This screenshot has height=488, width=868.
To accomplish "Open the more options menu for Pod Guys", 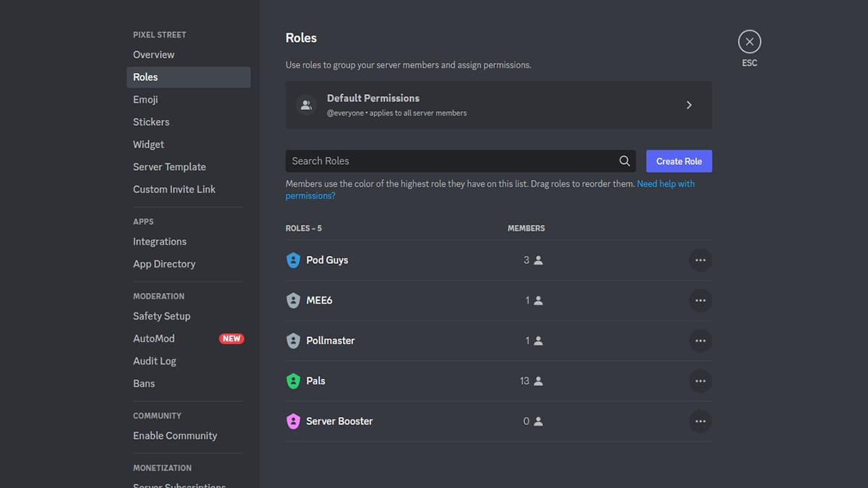I will click(x=699, y=260).
